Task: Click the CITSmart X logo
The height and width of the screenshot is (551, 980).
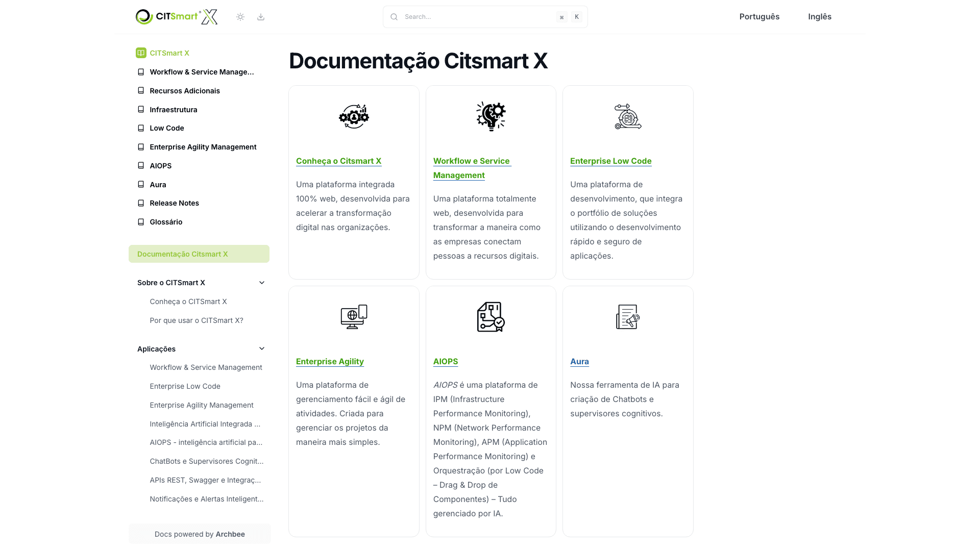Action: point(176,16)
